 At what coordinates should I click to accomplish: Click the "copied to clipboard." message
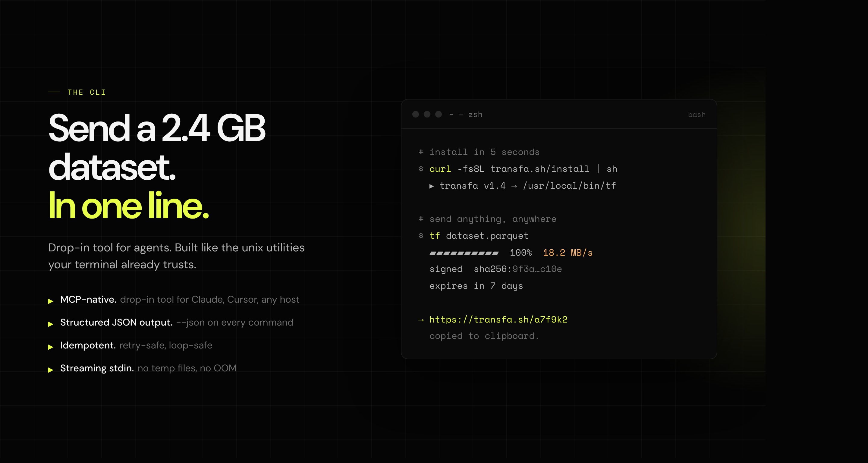pos(484,336)
